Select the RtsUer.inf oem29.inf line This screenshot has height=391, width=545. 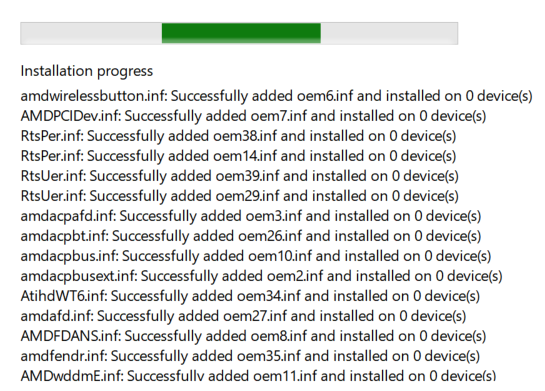tap(239, 196)
